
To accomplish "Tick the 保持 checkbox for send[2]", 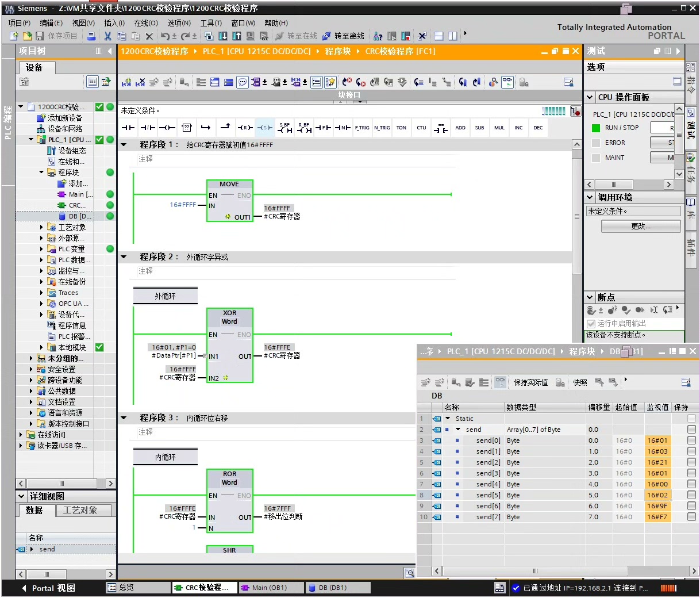I will pos(691,462).
